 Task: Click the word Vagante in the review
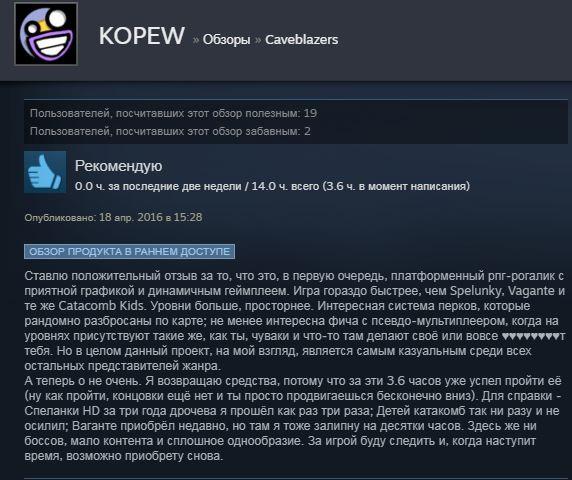tap(532, 291)
